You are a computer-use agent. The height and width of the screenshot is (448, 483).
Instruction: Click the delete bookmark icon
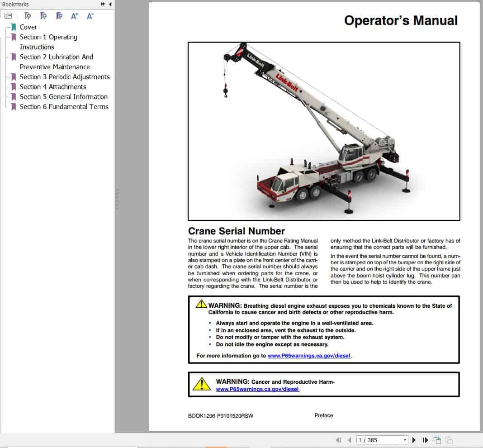click(27, 15)
